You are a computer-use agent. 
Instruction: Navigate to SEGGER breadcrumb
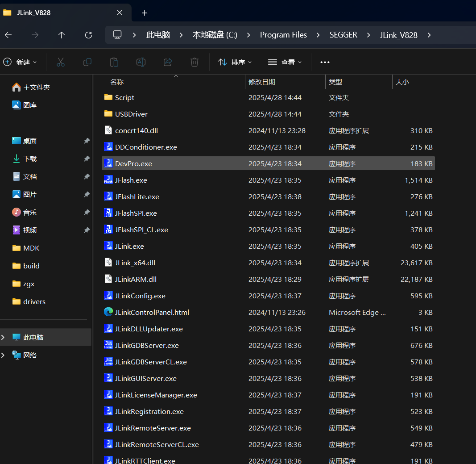point(344,35)
